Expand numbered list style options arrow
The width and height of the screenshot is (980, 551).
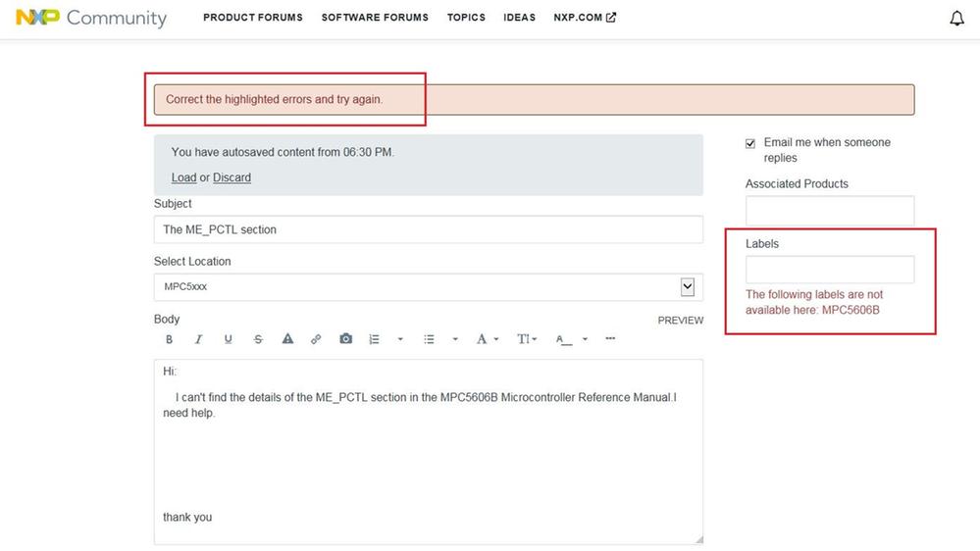(400, 339)
